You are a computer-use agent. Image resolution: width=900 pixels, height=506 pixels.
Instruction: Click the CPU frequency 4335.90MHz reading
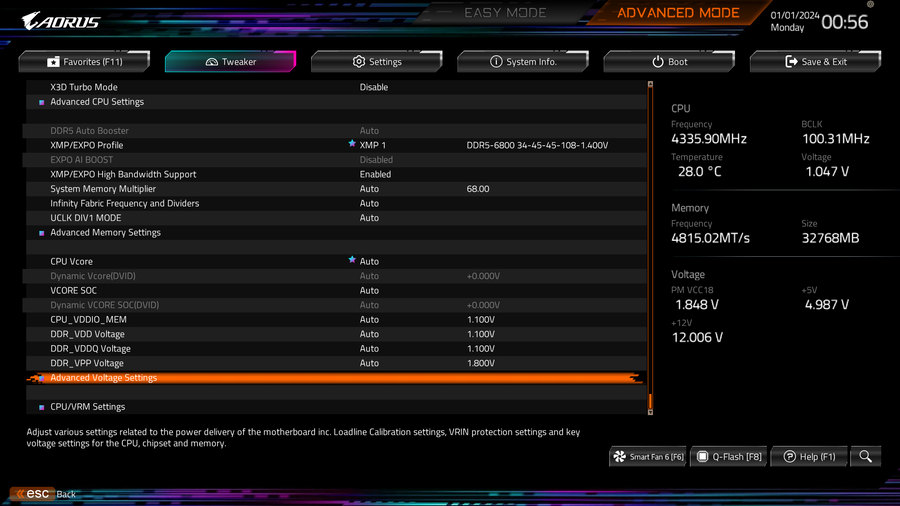point(709,139)
